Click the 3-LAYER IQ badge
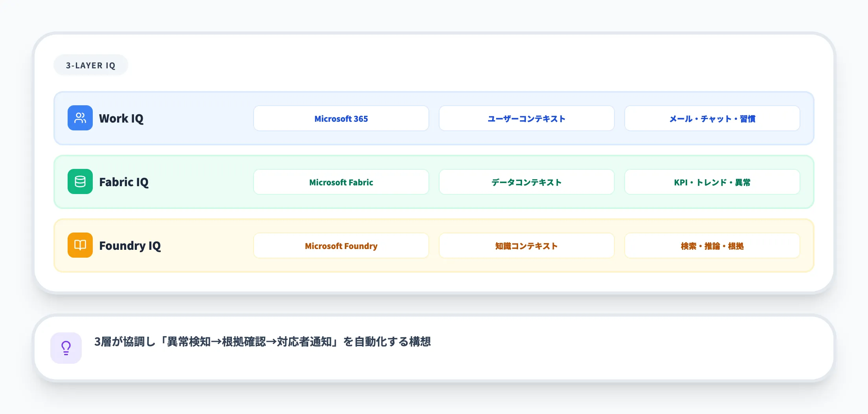Viewport: 868px width, 414px height. [x=90, y=65]
